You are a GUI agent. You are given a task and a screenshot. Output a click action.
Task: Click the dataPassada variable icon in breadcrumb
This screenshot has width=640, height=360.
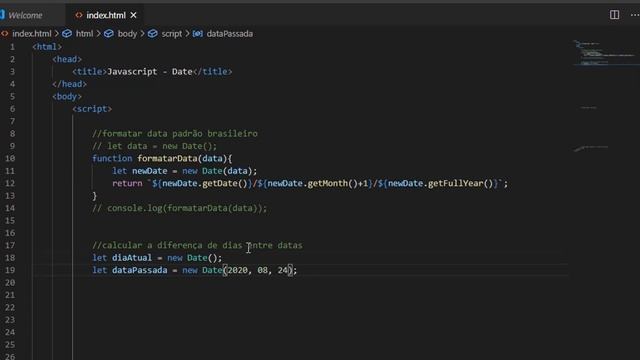tap(198, 33)
